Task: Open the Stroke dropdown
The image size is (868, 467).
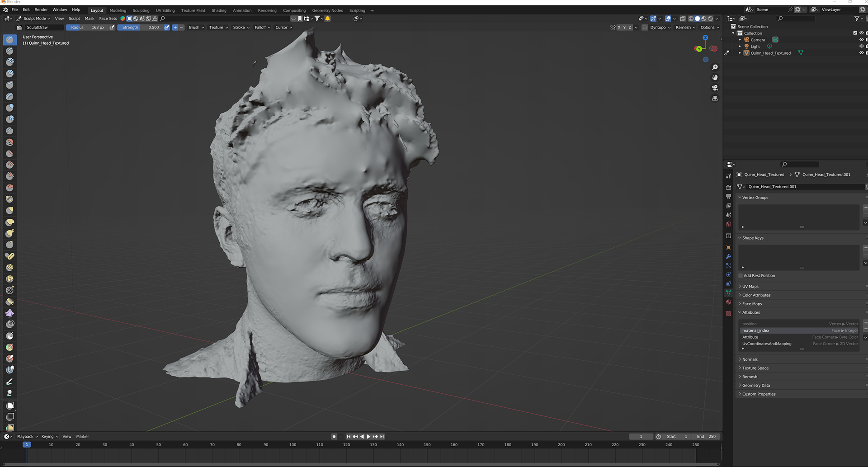Action: pos(241,28)
